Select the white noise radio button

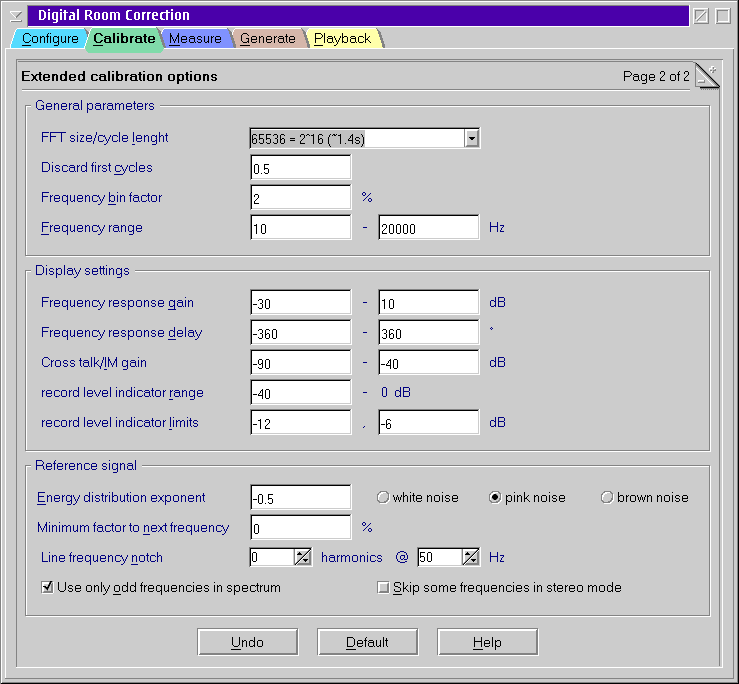click(383, 498)
